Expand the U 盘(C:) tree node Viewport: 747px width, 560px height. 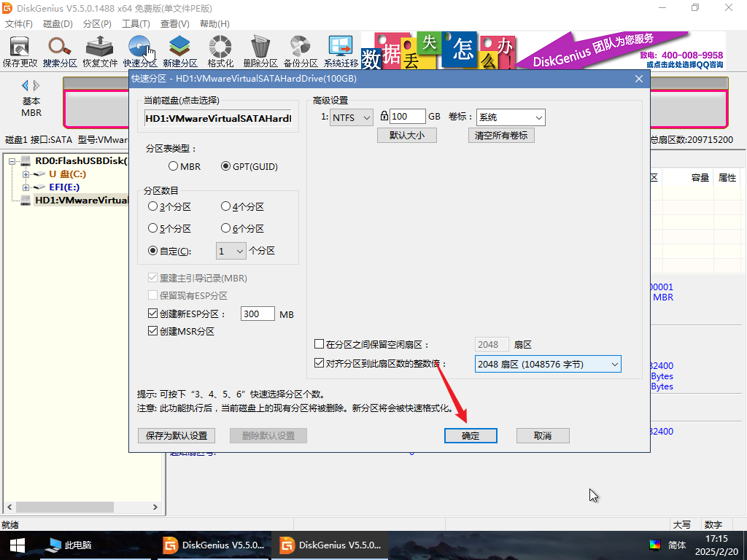tap(26, 174)
